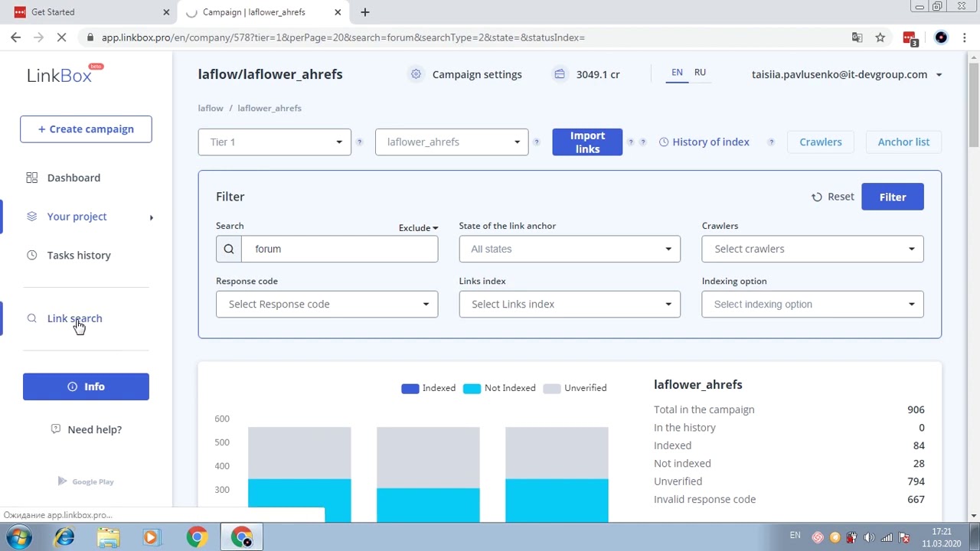Open File Explorer from taskbar
This screenshot has width=980, height=551.
point(108,537)
